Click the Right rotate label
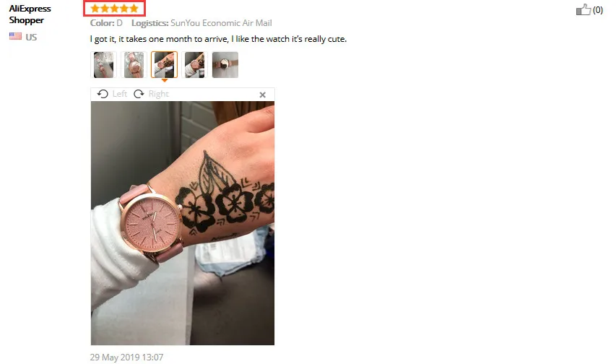The image size is (616, 364). [x=159, y=94]
